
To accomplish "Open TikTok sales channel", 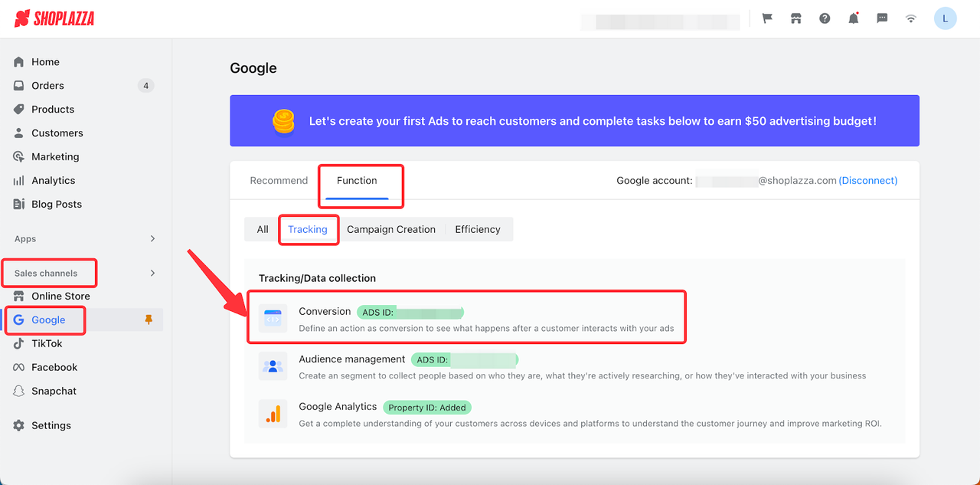I will [x=47, y=344].
